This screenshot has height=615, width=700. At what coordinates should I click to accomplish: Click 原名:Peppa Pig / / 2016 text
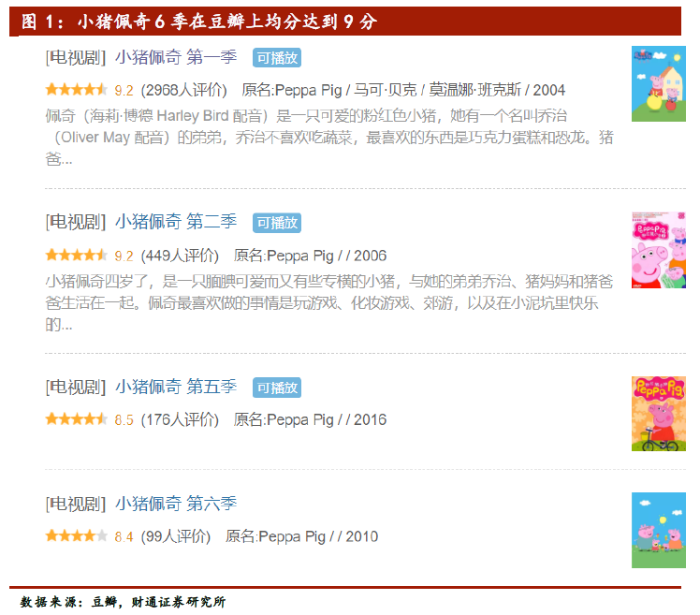pos(310,419)
